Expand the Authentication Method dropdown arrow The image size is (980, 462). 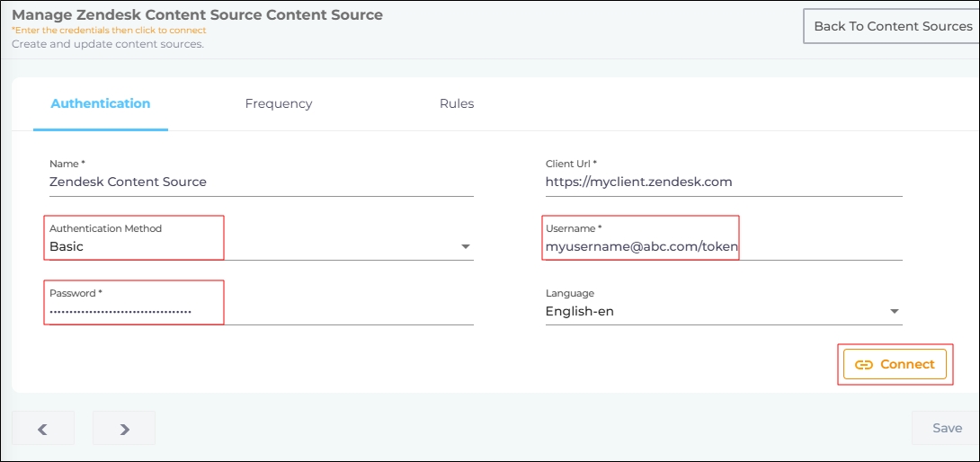(466, 247)
